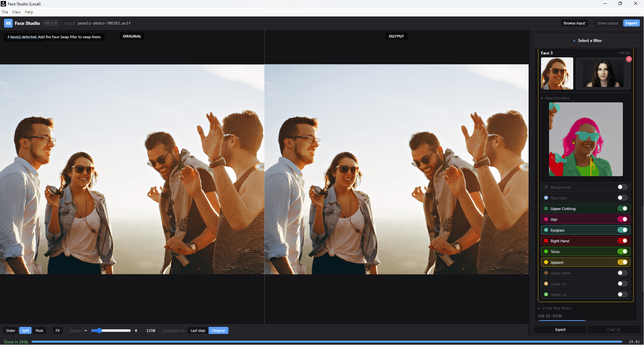
Task: Click the Right Hand red dot icon
Action: 546,241
